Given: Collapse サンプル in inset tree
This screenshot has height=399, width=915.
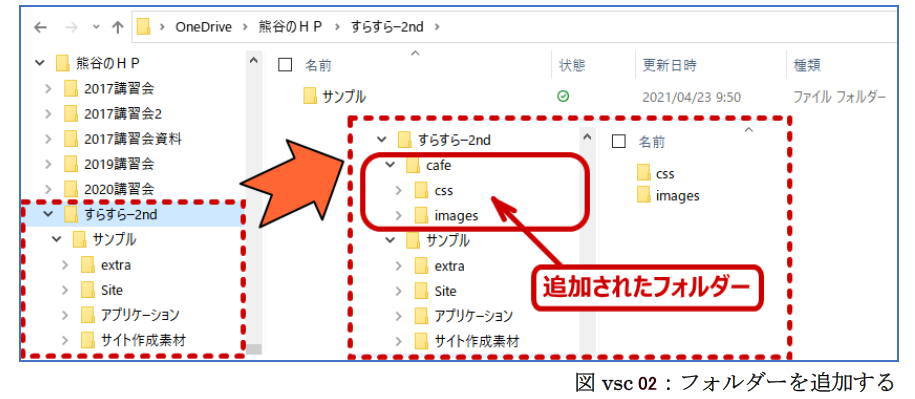Looking at the screenshot, I should pos(390,240).
